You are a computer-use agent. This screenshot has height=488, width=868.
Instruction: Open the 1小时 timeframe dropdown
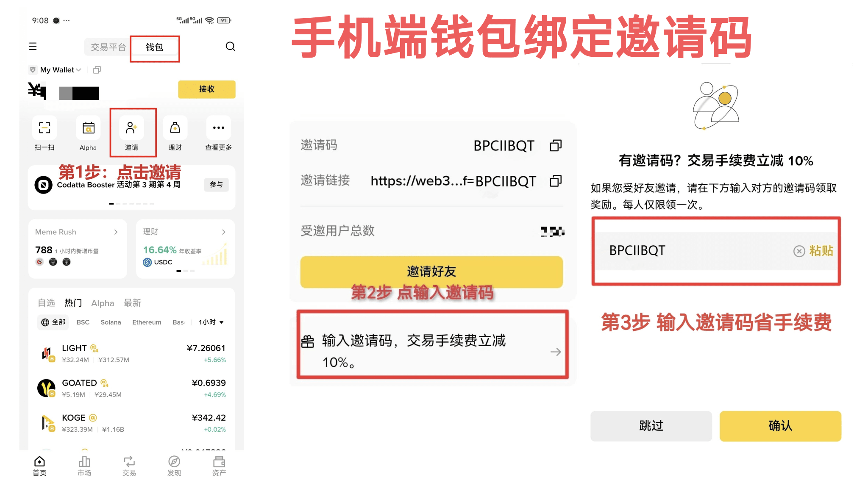pyautogui.click(x=211, y=322)
